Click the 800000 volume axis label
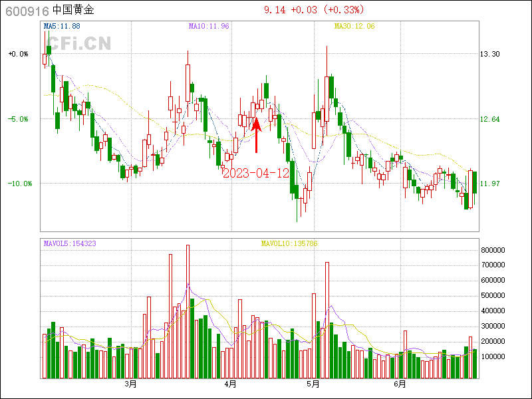532x399 pixels. point(495,250)
